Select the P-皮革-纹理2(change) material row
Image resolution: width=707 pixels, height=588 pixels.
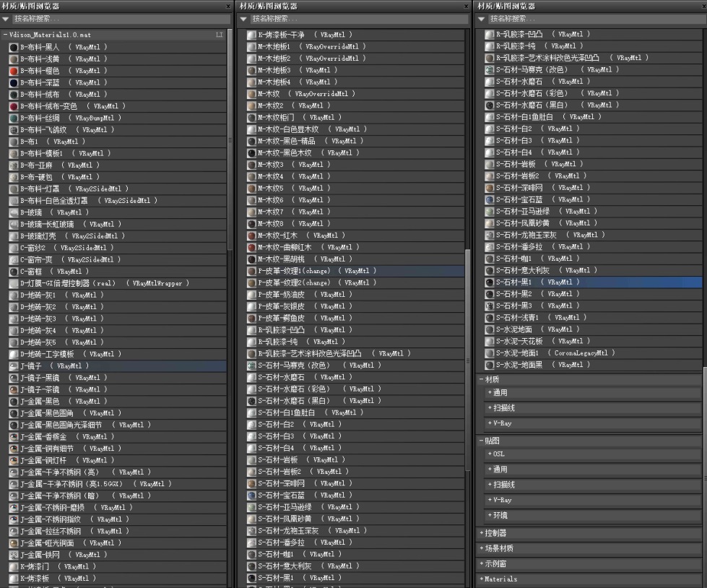point(355,282)
